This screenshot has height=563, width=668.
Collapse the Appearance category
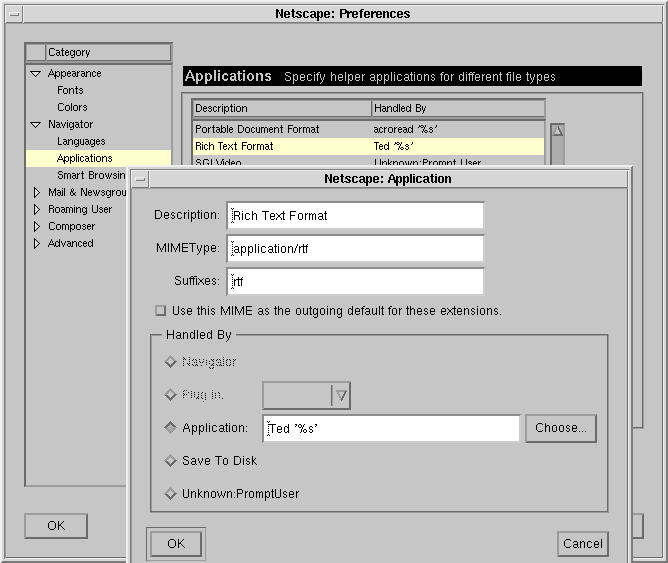click(x=36, y=74)
